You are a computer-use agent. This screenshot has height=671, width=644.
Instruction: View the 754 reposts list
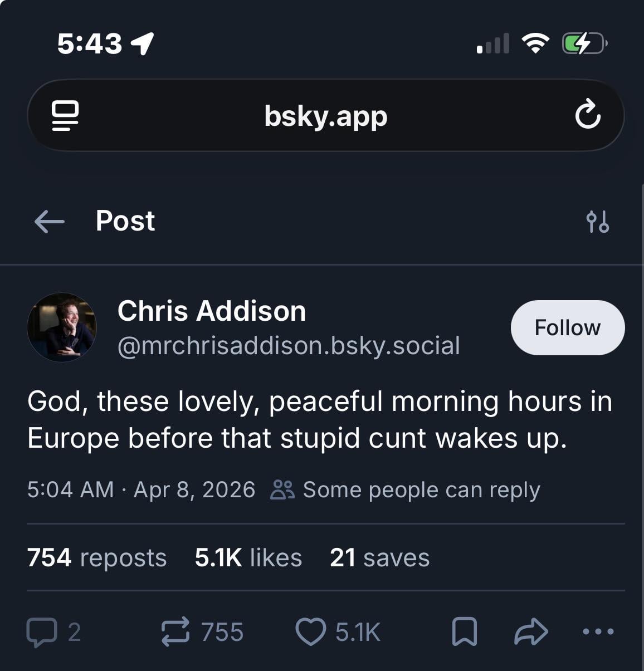[97, 557]
